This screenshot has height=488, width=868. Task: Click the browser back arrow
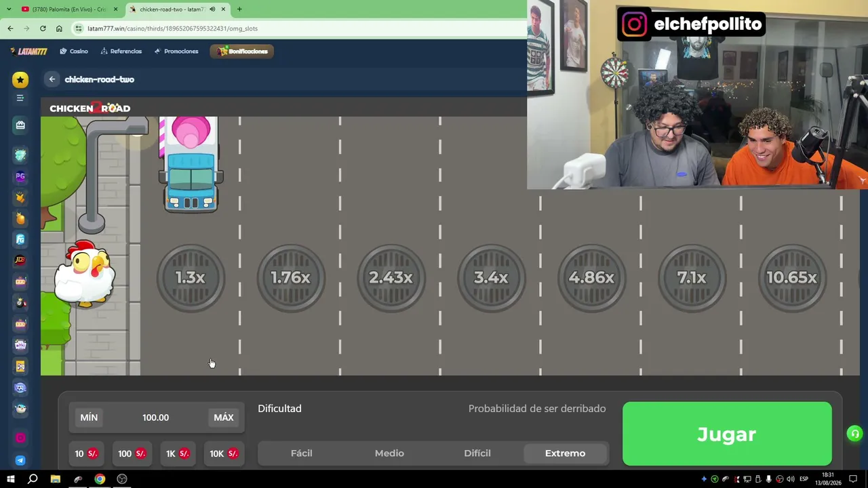click(10, 28)
